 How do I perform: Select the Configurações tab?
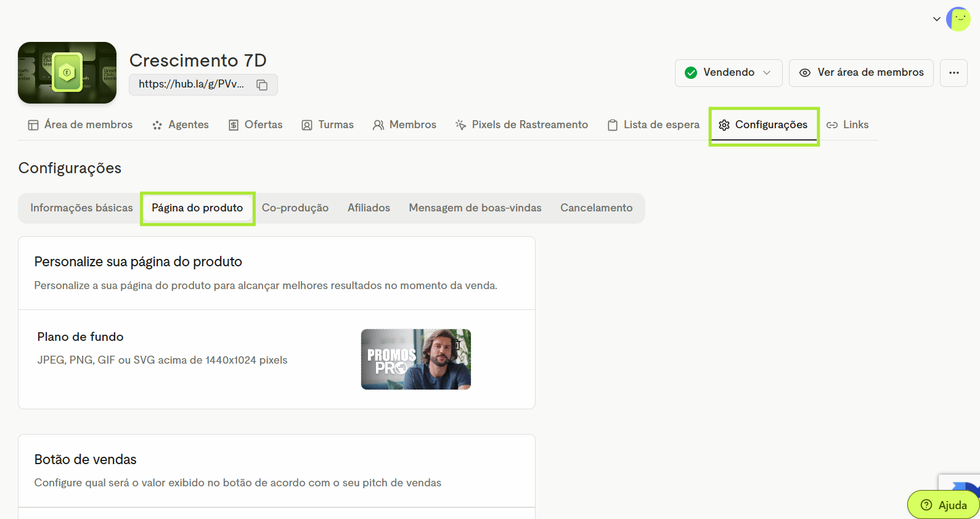coord(763,125)
